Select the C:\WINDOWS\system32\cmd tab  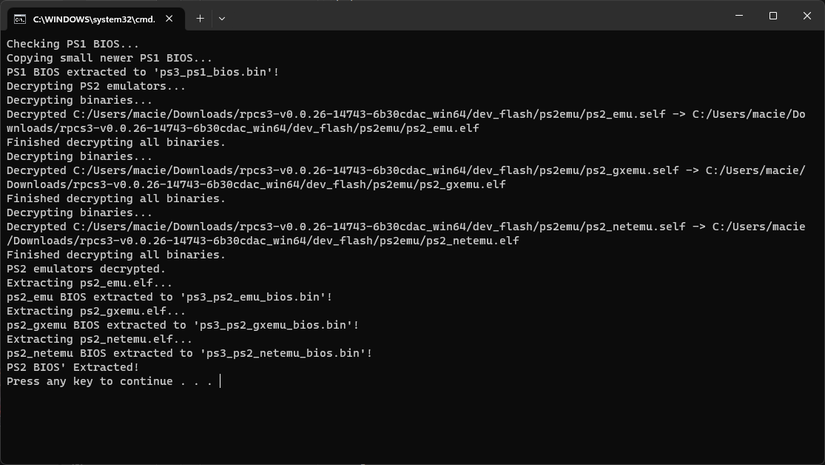pyautogui.click(x=90, y=18)
